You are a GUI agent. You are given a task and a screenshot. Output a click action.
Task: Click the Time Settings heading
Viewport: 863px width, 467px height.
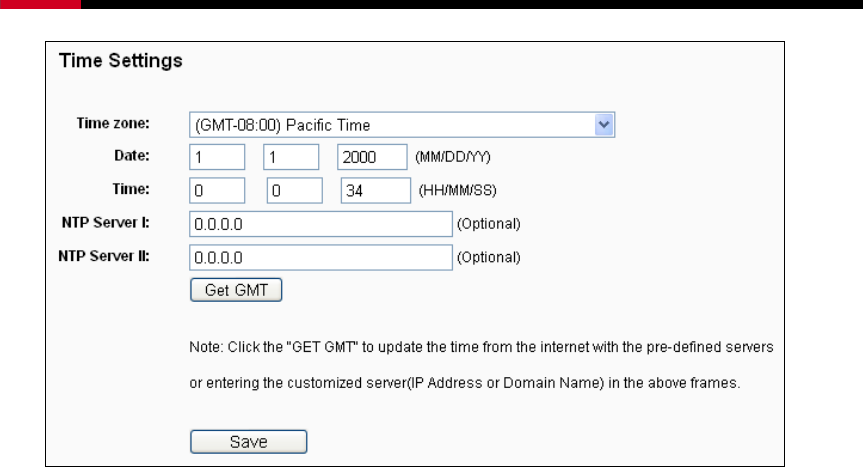tap(121, 61)
